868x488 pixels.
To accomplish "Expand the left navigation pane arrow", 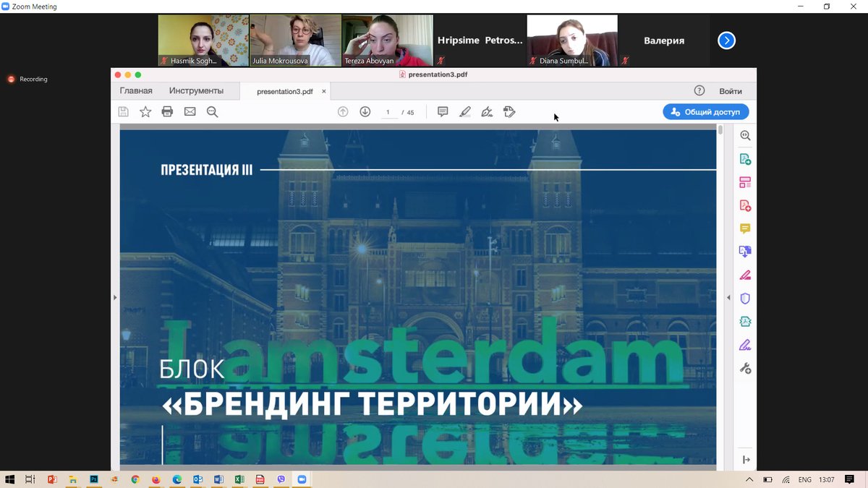I will [x=115, y=297].
